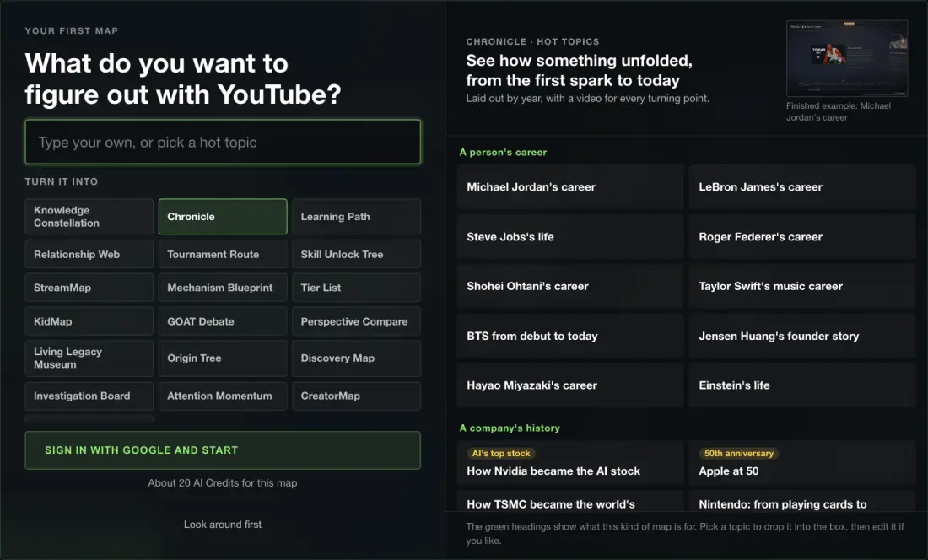The image size is (928, 560).
Task: Choose LeBron James's career topic
Action: pyautogui.click(x=802, y=187)
